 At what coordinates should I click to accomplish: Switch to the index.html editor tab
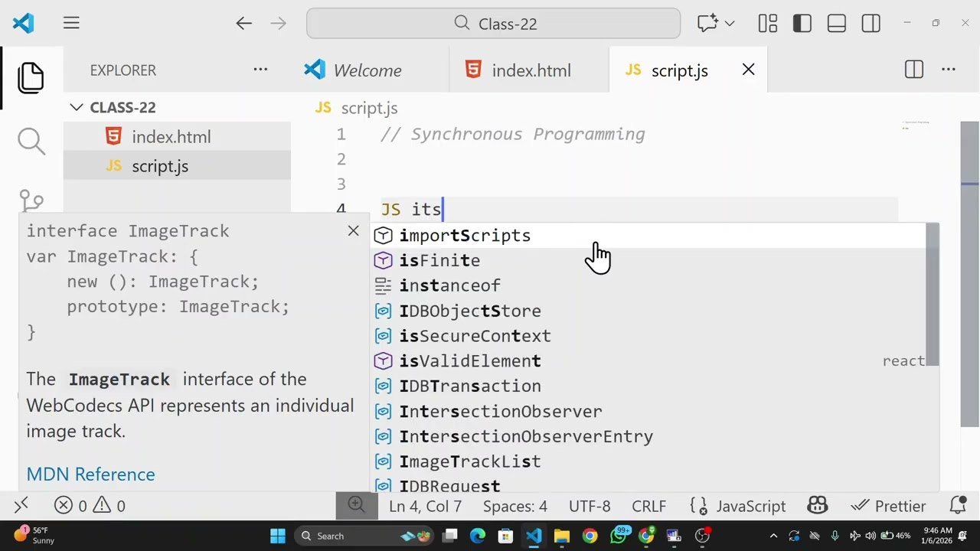click(x=531, y=70)
